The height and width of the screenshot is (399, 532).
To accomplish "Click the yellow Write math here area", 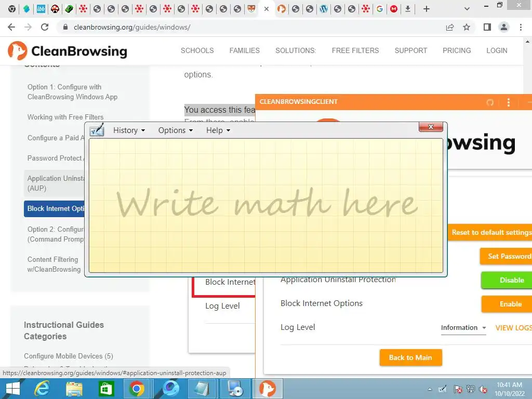I will point(265,205).
